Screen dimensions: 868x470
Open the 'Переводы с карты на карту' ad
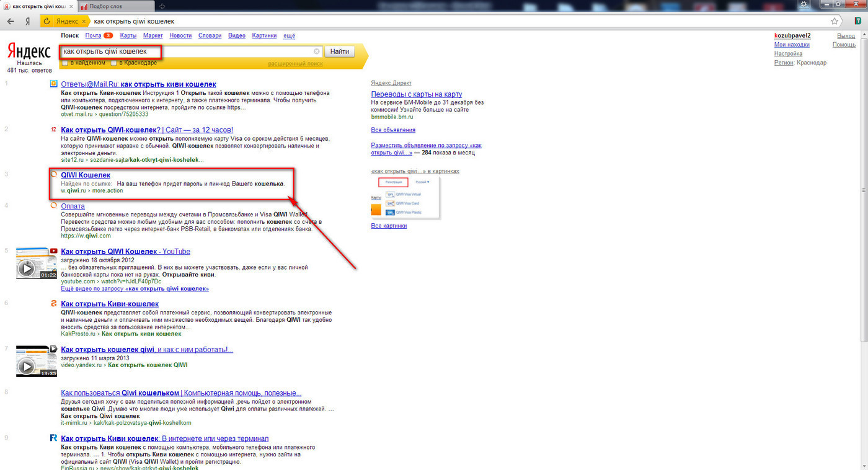417,94
